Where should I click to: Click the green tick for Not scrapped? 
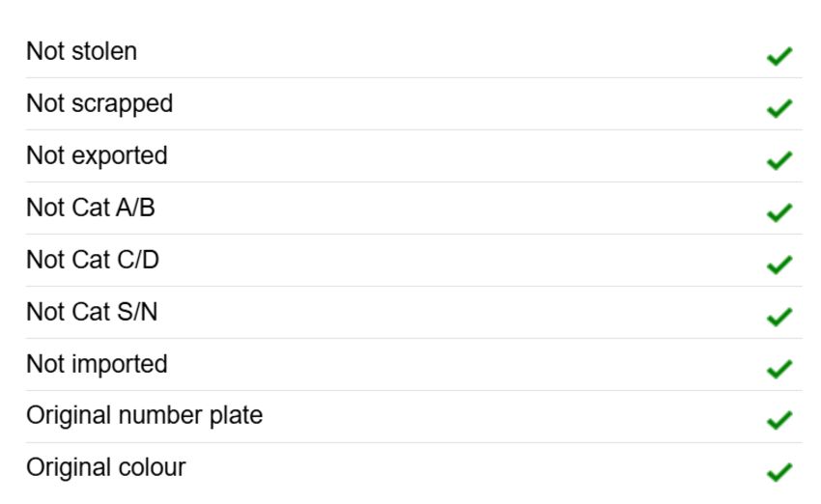tap(779, 108)
